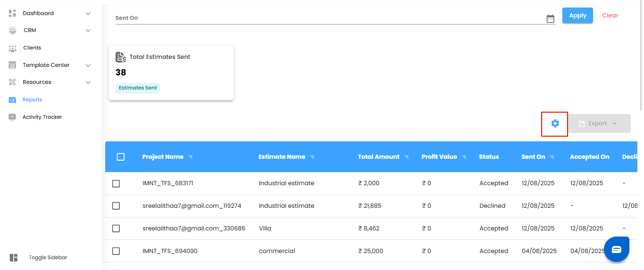644x270 pixels.
Task: Expand the Dashboard sidebar menu
Action: click(88, 14)
